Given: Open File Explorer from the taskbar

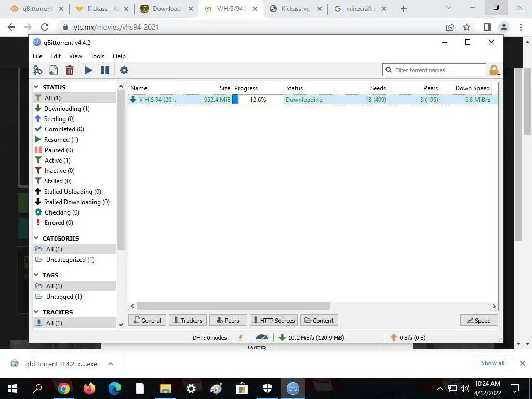Looking at the screenshot, I should click(x=166, y=389).
